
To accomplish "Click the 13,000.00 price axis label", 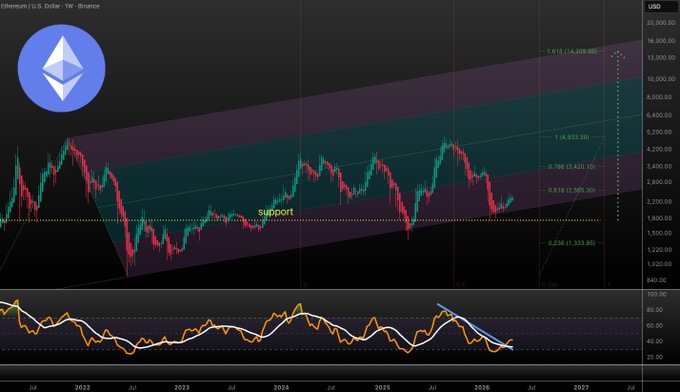I will [x=660, y=58].
